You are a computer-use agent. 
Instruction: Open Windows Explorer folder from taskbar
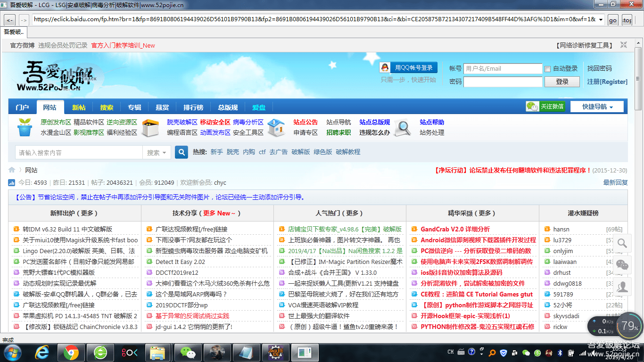pyautogui.click(x=158, y=353)
